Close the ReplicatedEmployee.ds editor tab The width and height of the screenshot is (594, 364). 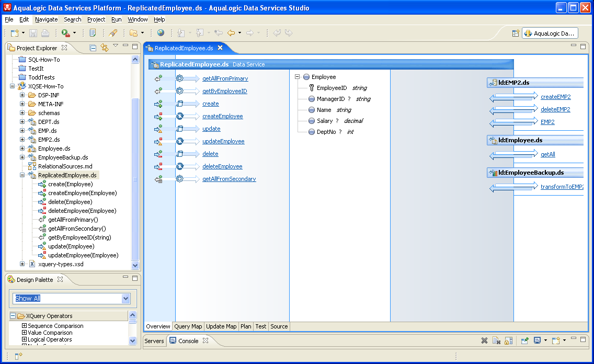220,48
